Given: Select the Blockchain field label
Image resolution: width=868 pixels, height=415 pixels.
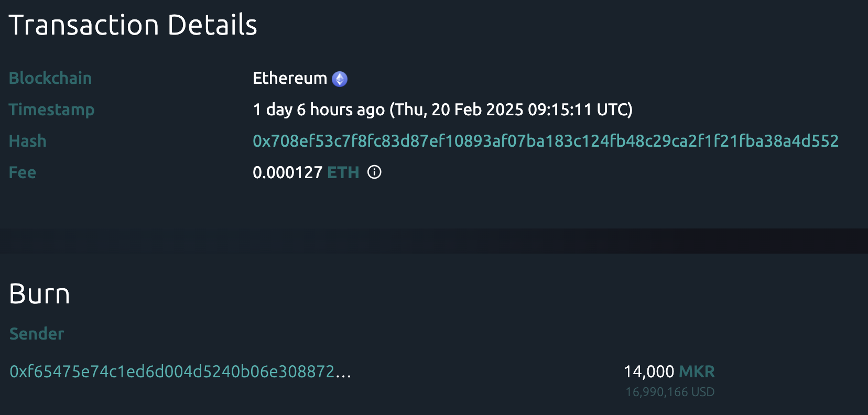Looking at the screenshot, I should pyautogui.click(x=50, y=78).
